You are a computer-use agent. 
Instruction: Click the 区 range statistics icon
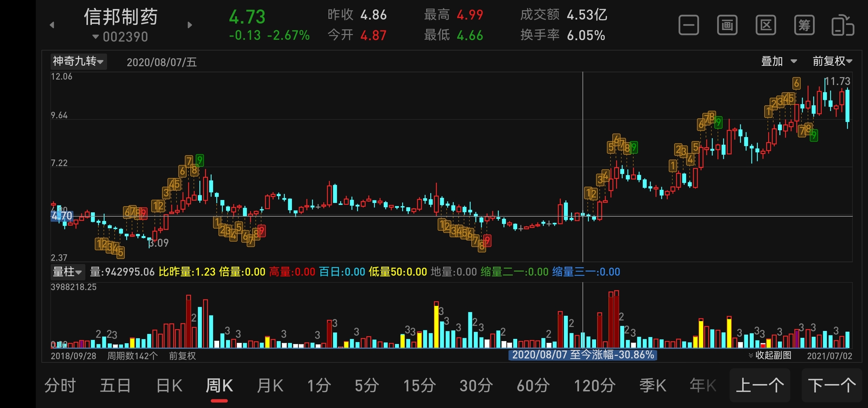click(x=766, y=25)
